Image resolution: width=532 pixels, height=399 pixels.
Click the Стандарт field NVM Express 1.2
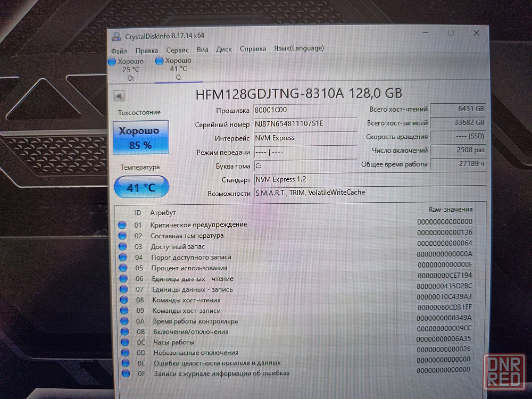[370, 179]
